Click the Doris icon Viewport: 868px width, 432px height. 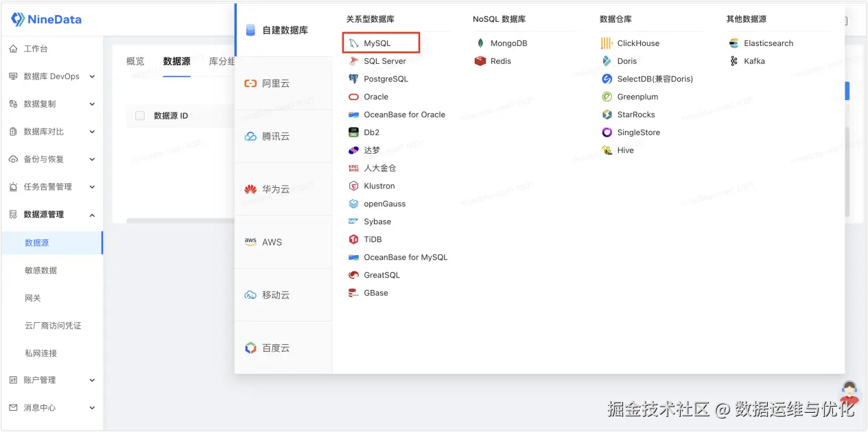[x=607, y=61]
